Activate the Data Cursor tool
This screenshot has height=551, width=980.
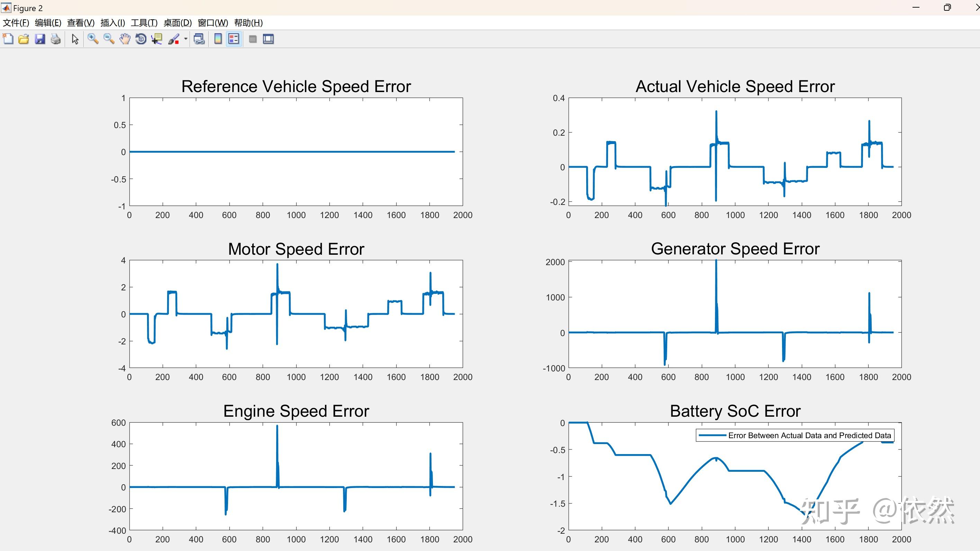(x=157, y=39)
